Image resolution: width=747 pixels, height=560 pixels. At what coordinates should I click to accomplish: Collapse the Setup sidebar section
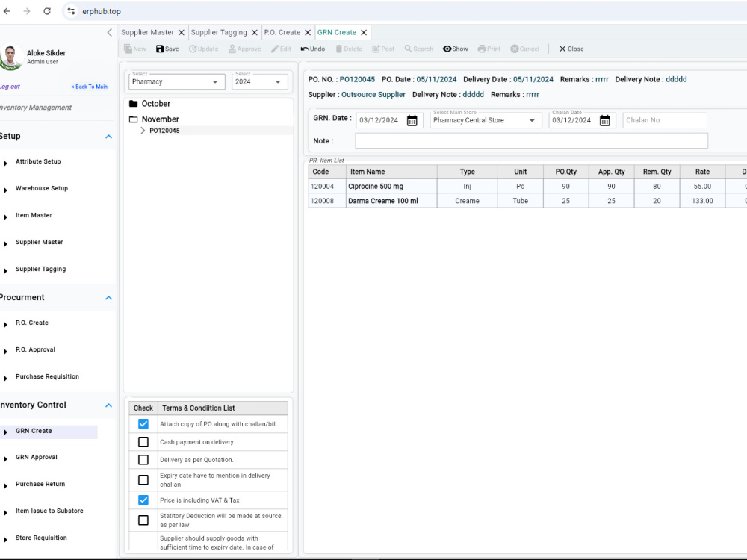pyautogui.click(x=108, y=137)
